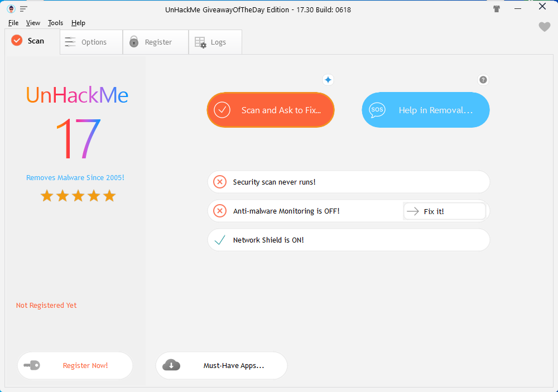Image resolution: width=558 pixels, height=392 pixels.
Task: Click Fix it! for Anti-malware Monitoring
Action: pos(445,211)
